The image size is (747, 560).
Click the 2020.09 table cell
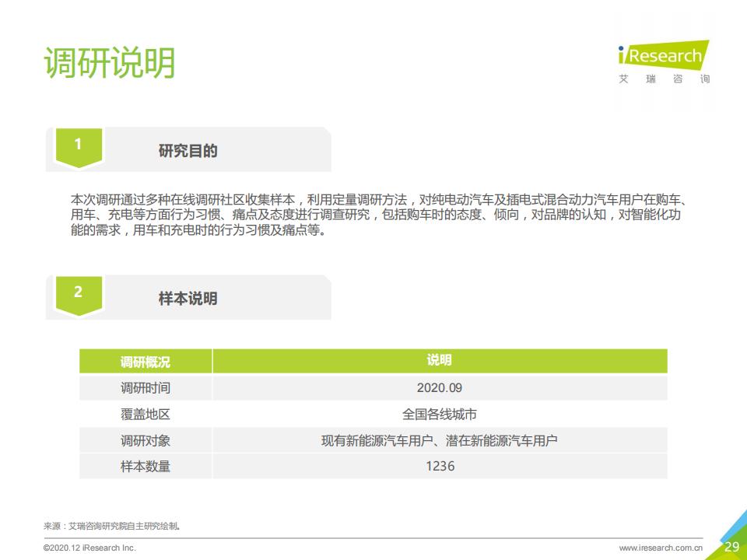click(x=439, y=388)
